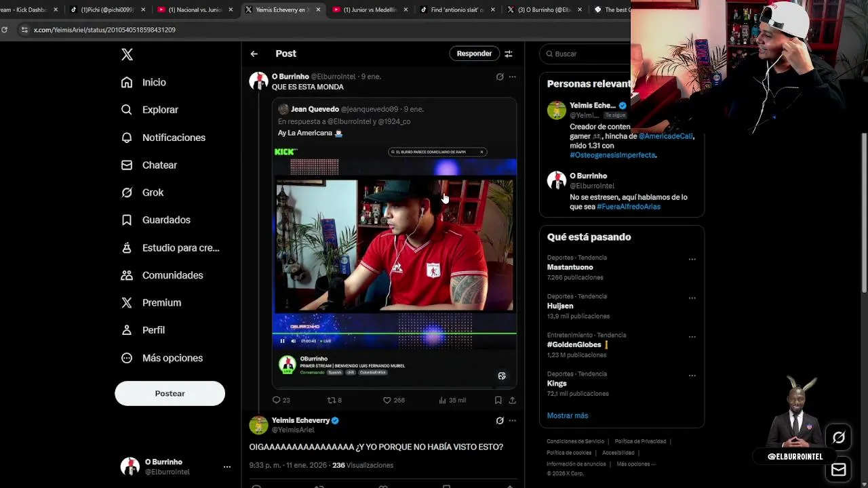The width and height of the screenshot is (868, 488).
Task: Like the post with 268 likes
Action: pos(393,400)
